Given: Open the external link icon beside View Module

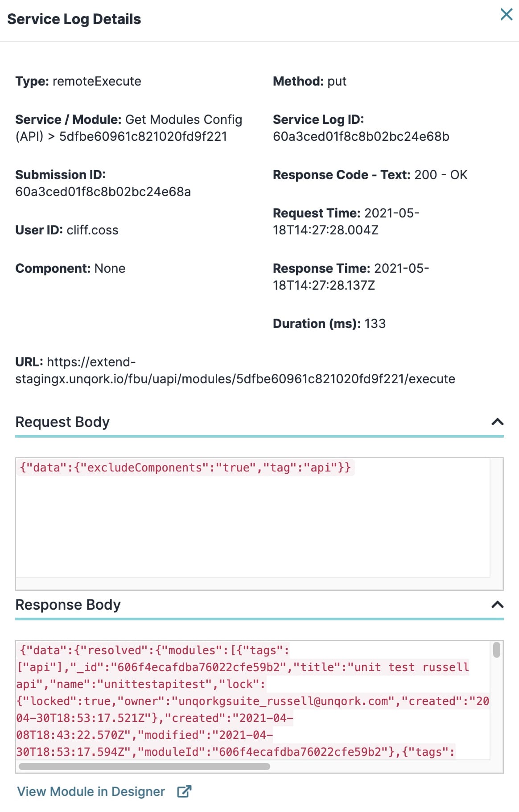Looking at the screenshot, I should [184, 791].
